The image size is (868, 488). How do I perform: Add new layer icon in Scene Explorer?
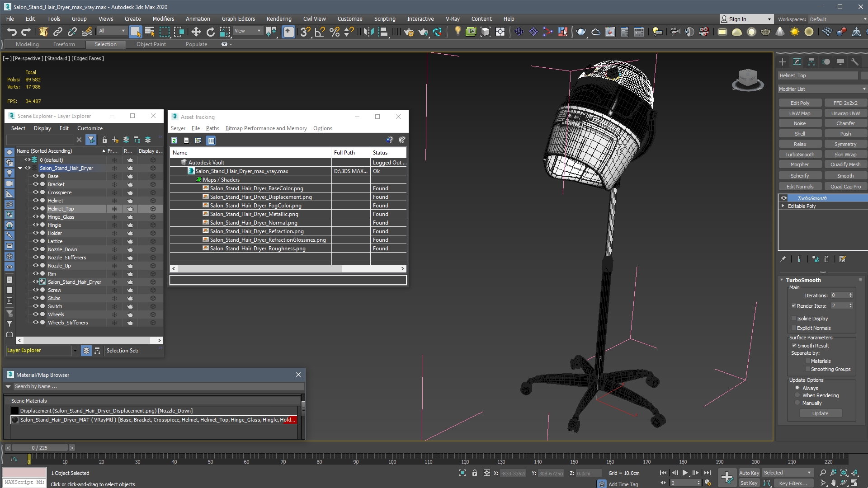[115, 140]
